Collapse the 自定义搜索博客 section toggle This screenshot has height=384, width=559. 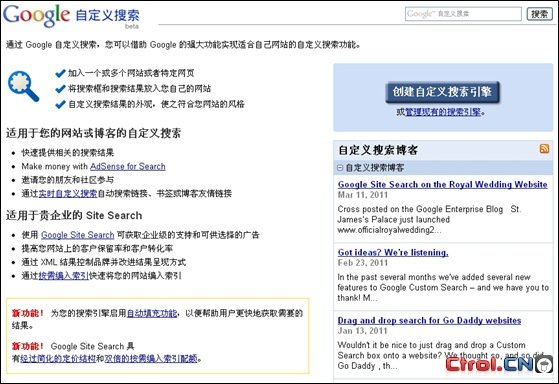tap(340, 168)
